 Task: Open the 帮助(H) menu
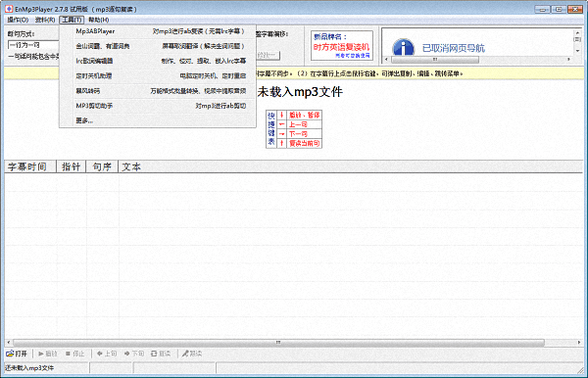click(x=99, y=20)
